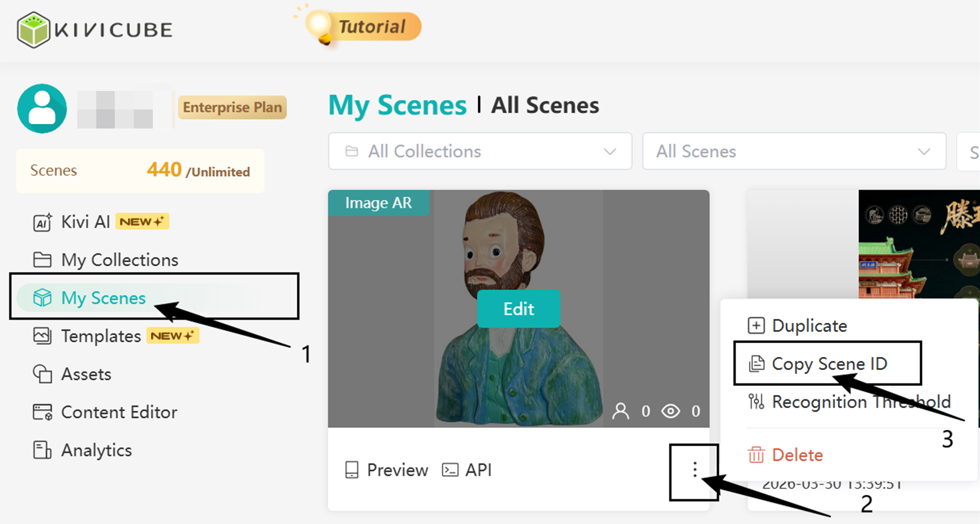980x524 pixels.
Task: Click the API icon on the scene card
Action: click(467, 470)
